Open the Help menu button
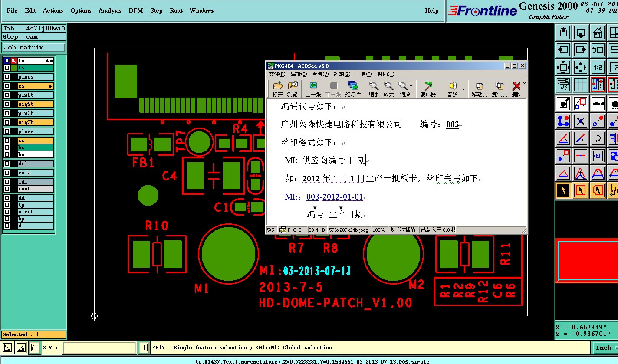Viewport: 618px width, 364px height. point(432,10)
